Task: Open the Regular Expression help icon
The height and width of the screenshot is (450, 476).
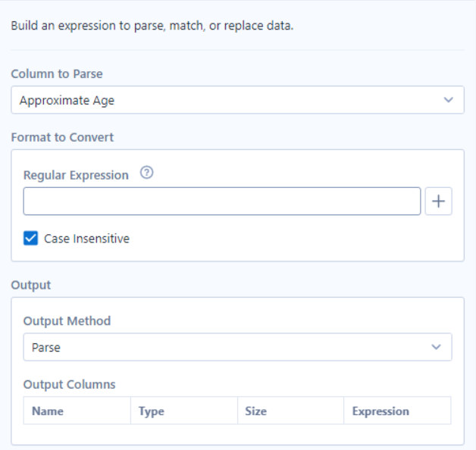Action: [x=146, y=173]
